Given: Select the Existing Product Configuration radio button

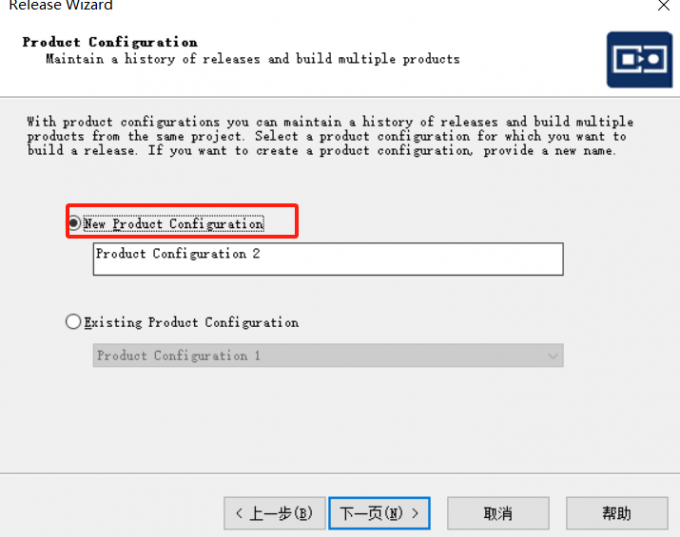Looking at the screenshot, I should (x=73, y=322).
